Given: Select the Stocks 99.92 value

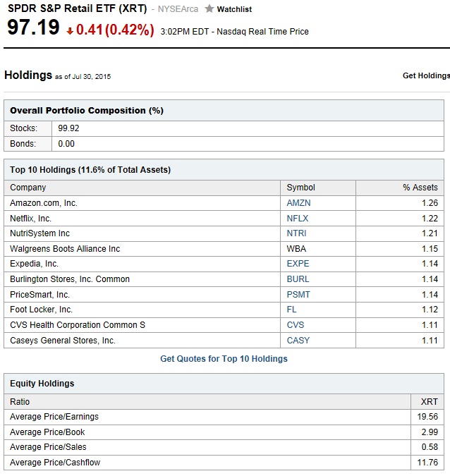Looking at the screenshot, I should tap(68, 128).
